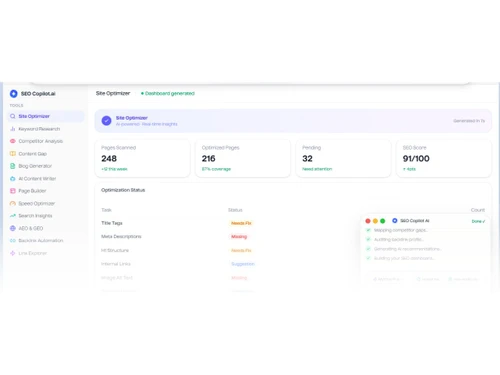Click the pink Page Builder icon
This screenshot has width=500, height=375.
click(x=13, y=191)
